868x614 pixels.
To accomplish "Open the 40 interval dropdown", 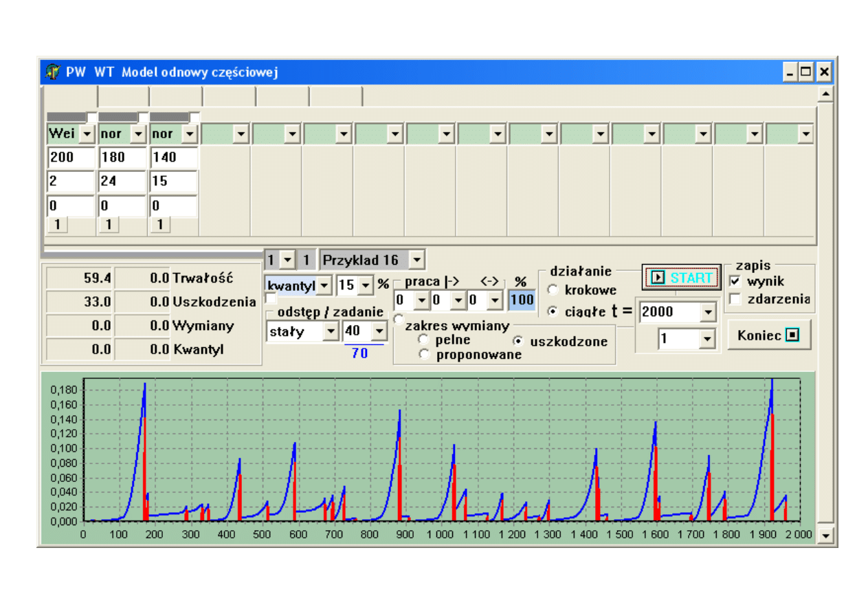I will [x=379, y=331].
